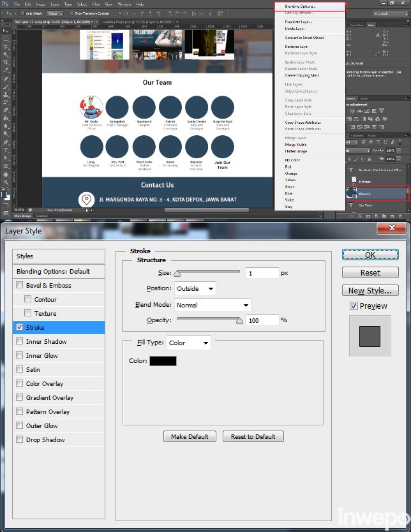Add a Brightness/Contrast adjustment icon
Viewport: 411px width, 532px height.
(x=352, y=111)
